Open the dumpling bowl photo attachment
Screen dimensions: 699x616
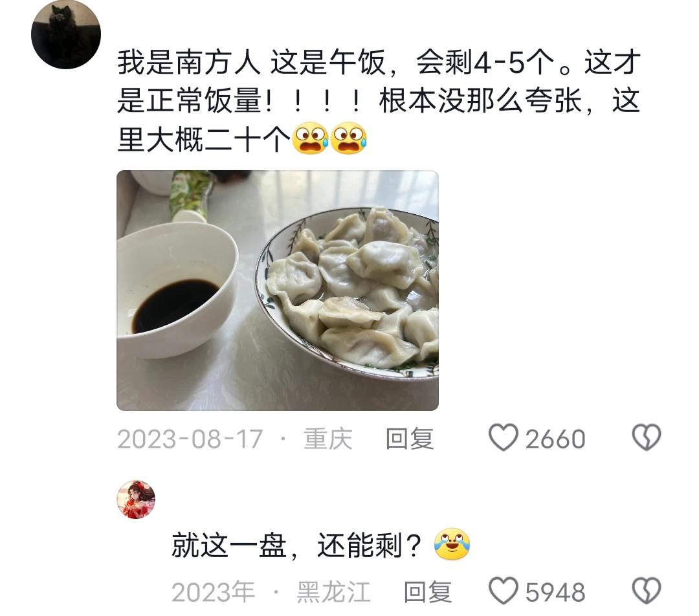(277, 290)
